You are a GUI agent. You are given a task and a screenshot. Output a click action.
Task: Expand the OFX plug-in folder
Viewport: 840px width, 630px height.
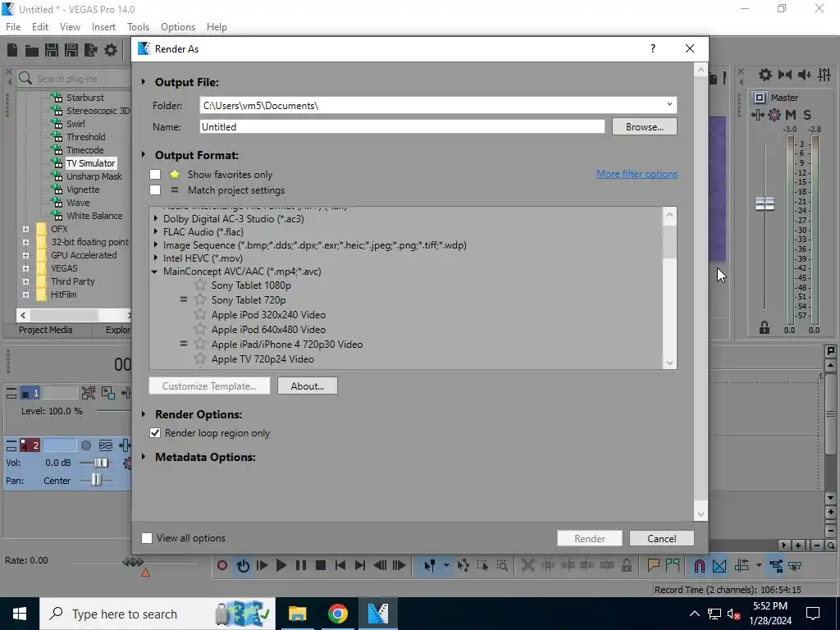(25, 229)
